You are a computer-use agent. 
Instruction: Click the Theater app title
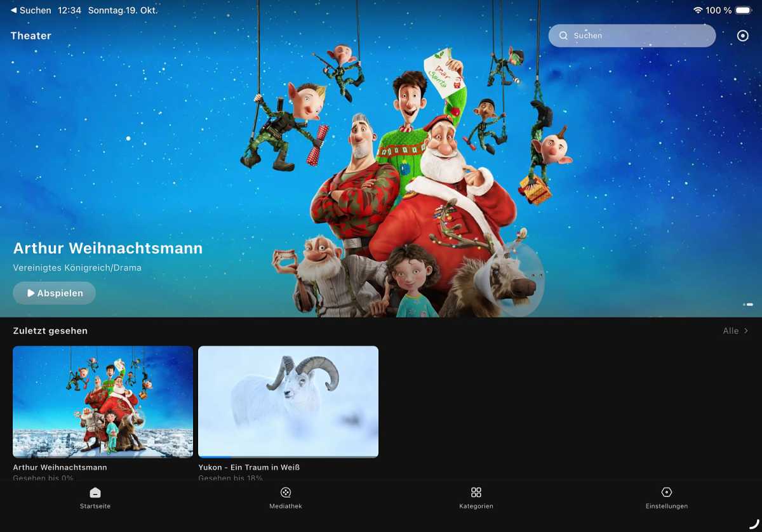coord(31,36)
